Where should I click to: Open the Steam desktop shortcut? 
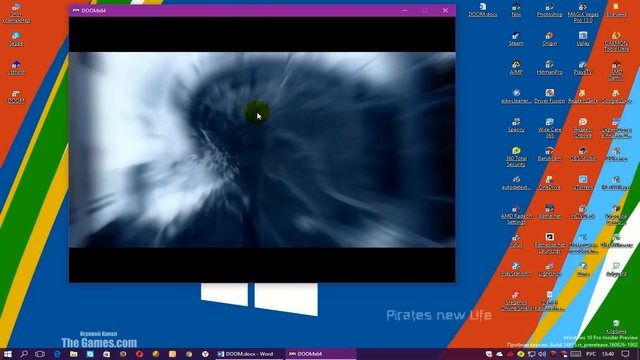click(x=516, y=39)
